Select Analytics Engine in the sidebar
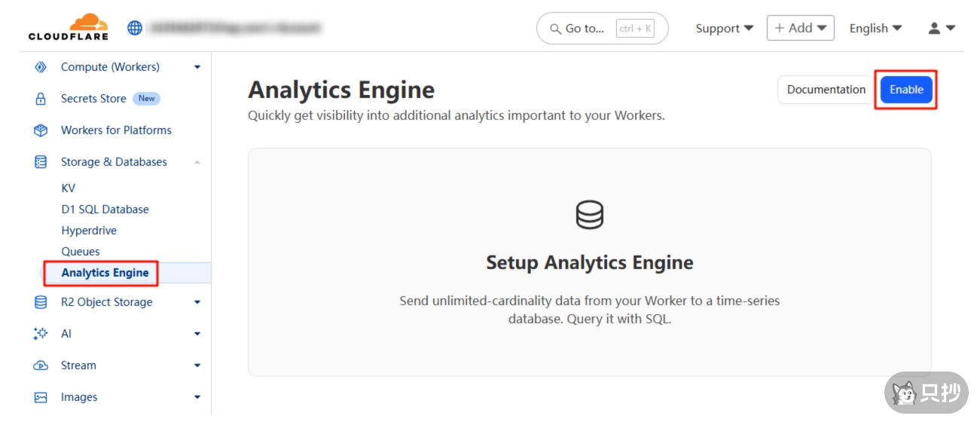 tap(105, 273)
